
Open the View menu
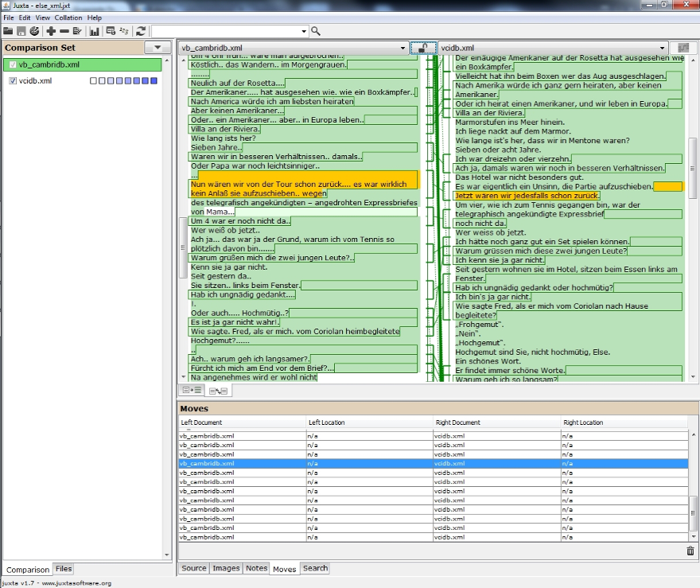coord(42,18)
